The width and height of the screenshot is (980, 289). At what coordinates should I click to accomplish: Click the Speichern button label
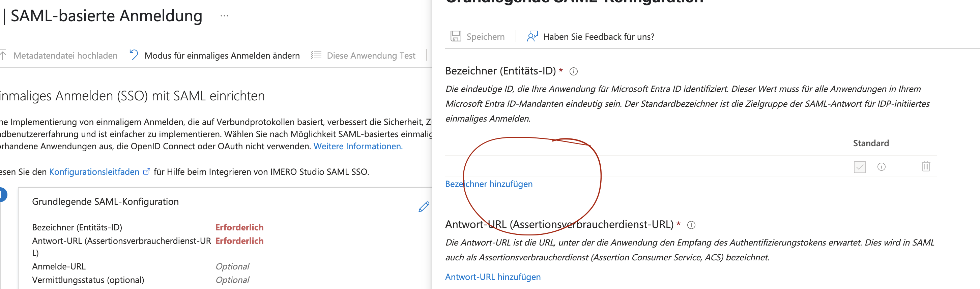point(485,37)
